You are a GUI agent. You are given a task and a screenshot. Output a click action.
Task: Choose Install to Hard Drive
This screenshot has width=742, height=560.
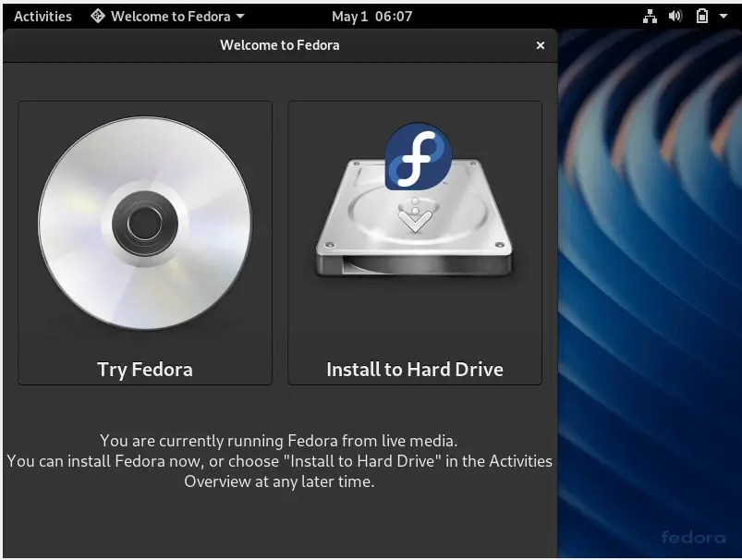click(414, 368)
